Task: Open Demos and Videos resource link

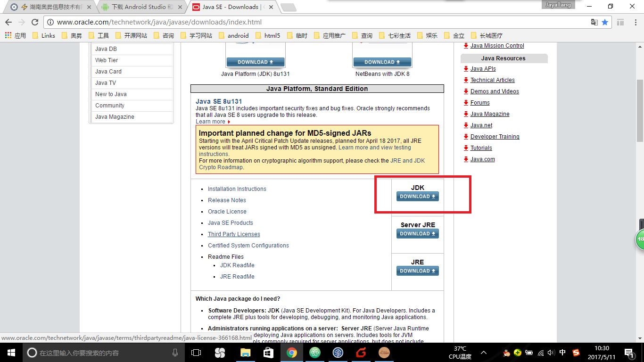Action: click(x=495, y=91)
